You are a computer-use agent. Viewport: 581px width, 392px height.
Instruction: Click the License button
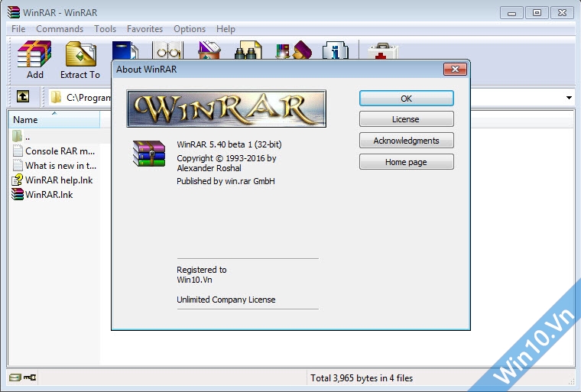coord(406,119)
